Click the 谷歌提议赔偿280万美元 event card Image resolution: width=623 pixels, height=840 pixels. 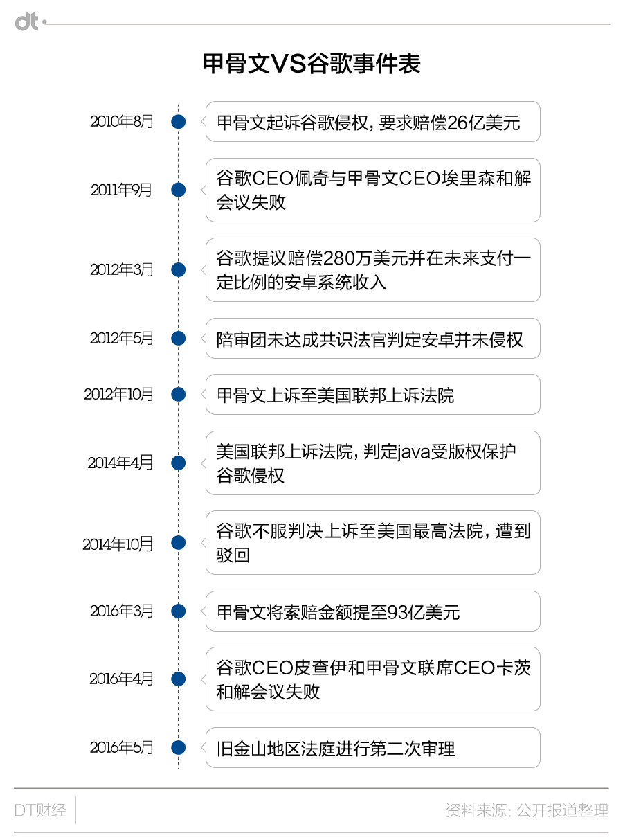pyautogui.click(x=372, y=269)
